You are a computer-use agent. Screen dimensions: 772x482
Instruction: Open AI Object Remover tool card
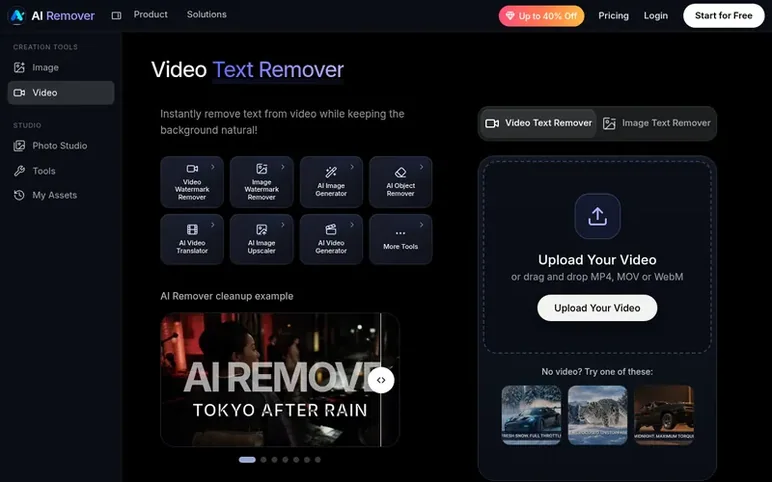pos(401,182)
